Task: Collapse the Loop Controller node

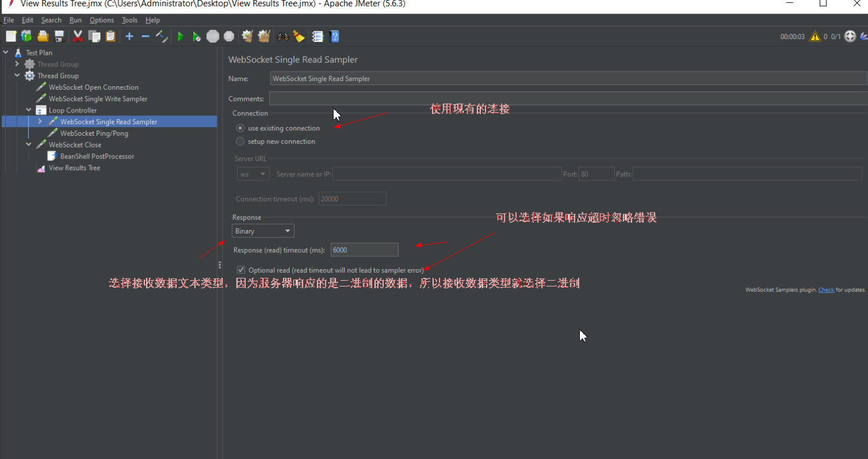Action: pyautogui.click(x=29, y=110)
